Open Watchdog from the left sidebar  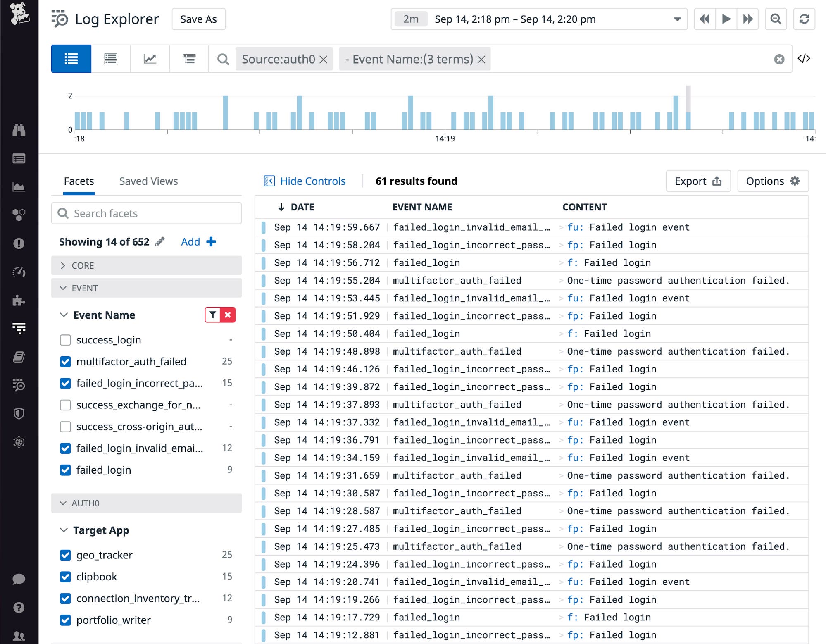pos(19,130)
